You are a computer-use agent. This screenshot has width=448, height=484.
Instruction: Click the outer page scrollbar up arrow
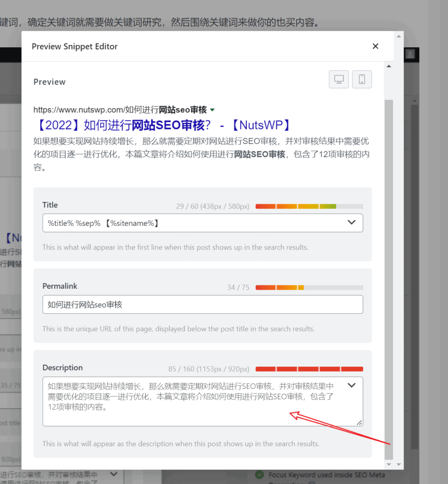click(399, 36)
